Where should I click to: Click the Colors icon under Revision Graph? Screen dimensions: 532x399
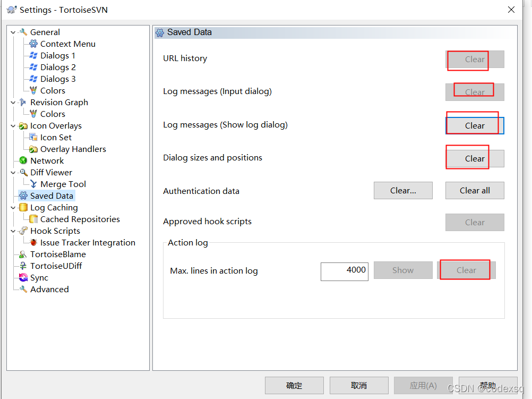pos(33,114)
